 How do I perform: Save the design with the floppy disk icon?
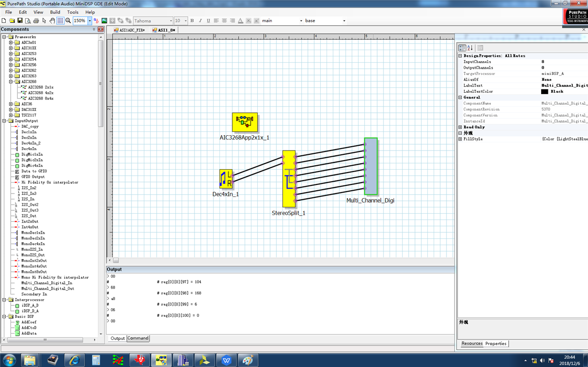[20, 21]
